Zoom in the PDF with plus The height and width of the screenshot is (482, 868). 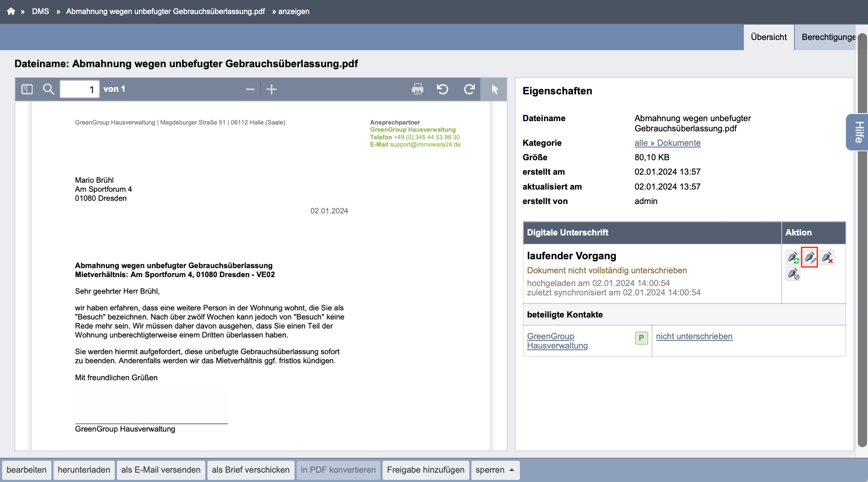coord(272,89)
